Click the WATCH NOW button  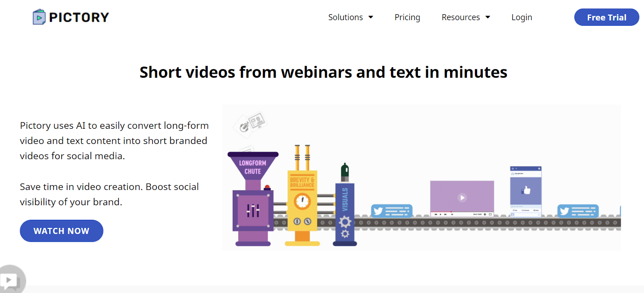62,231
